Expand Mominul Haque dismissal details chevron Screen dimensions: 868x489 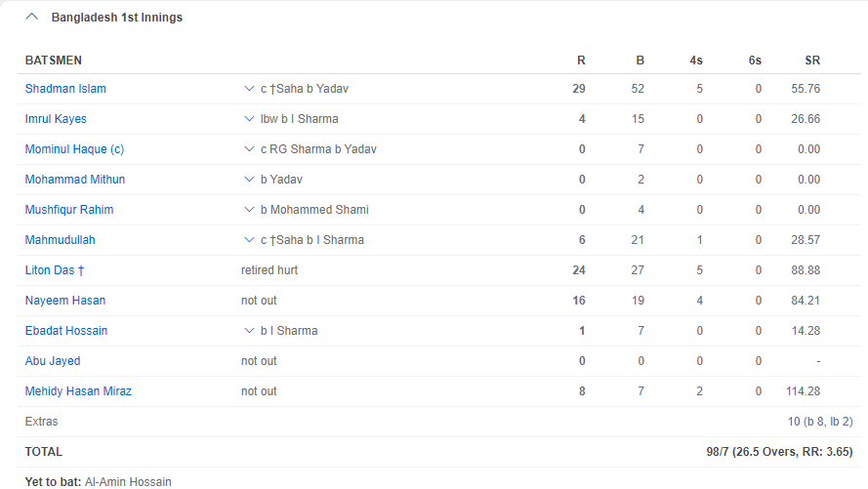tap(249, 148)
